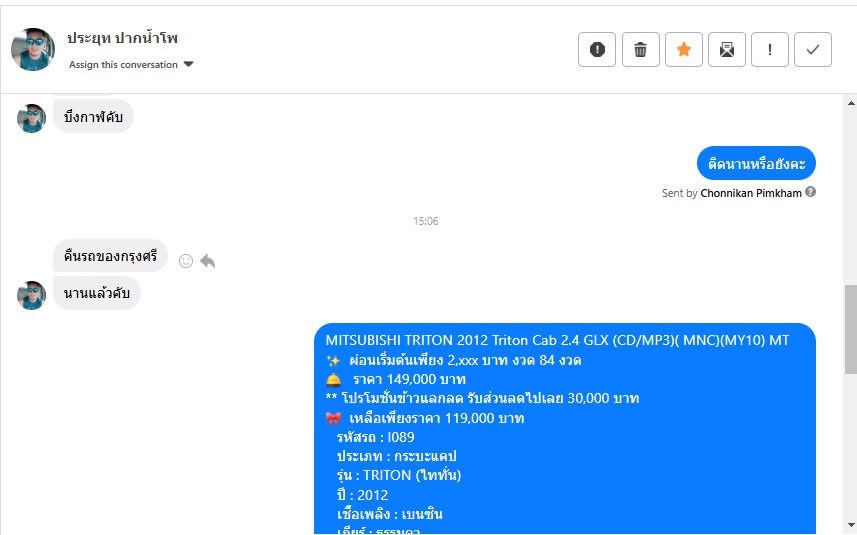Select the message bubble นานแล้วคับ
Viewport: 857px width, 535px height.
coord(97,293)
